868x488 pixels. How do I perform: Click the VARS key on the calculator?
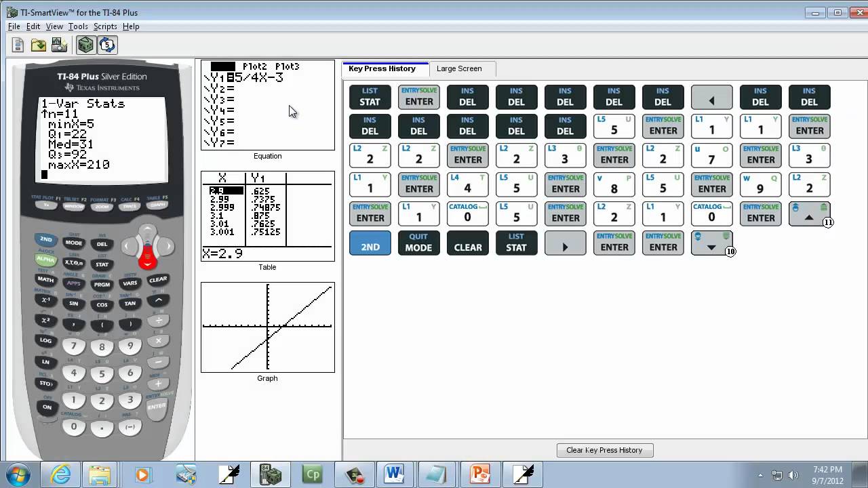tap(130, 283)
